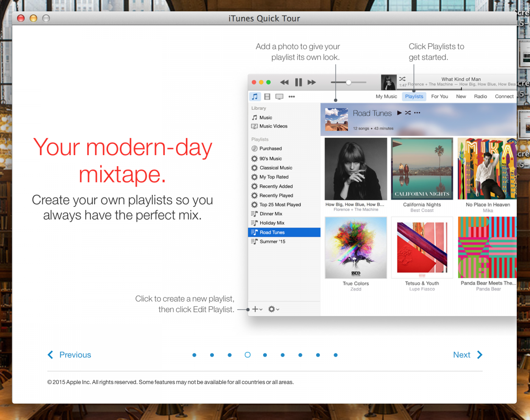This screenshot has width=530, height=420.
Task: Pause playback with the pause button
Action: 298,82
